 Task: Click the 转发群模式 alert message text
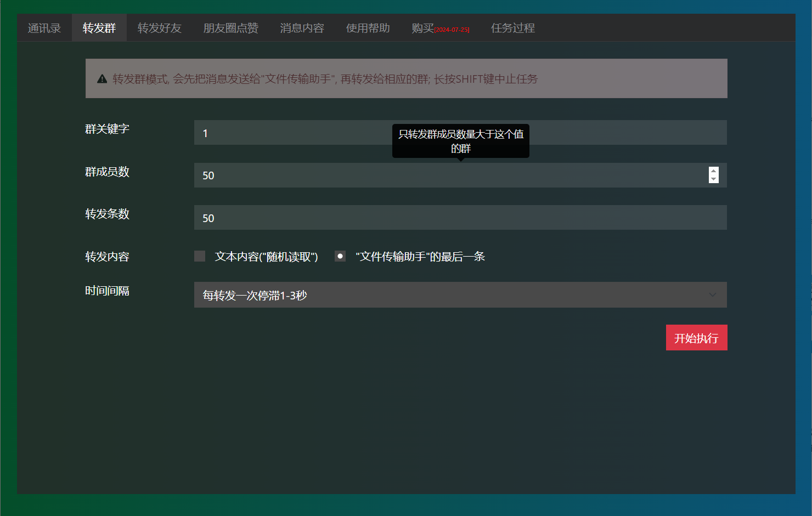(325, 79)
